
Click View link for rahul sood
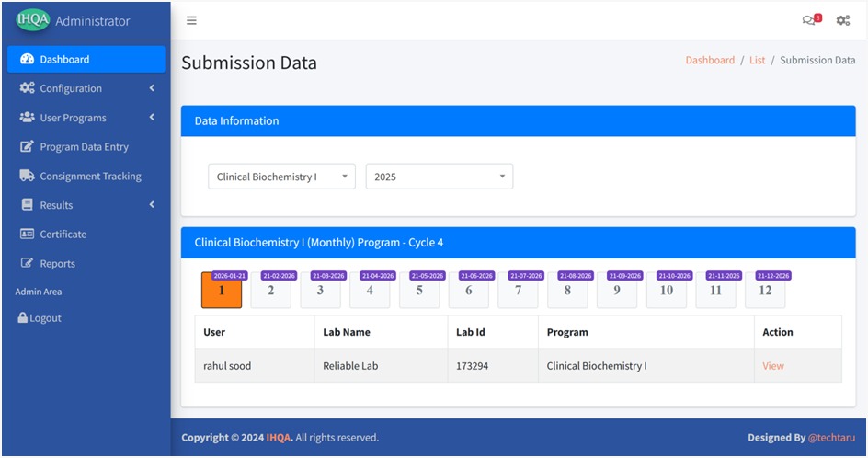tap(773, 366)
